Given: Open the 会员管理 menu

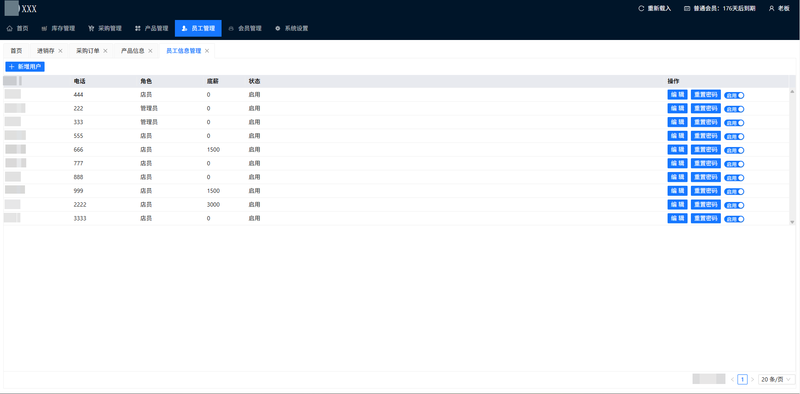Looking at the screenshot, I should 245,29.
